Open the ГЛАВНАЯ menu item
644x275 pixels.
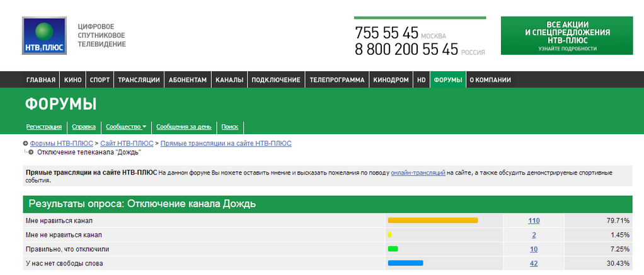point(41,80)
